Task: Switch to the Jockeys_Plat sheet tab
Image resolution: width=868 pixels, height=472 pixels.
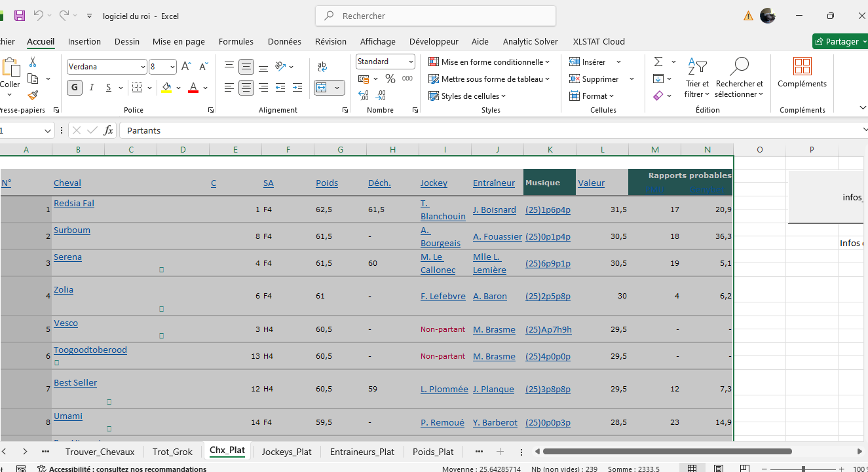Action: point(286,452)
